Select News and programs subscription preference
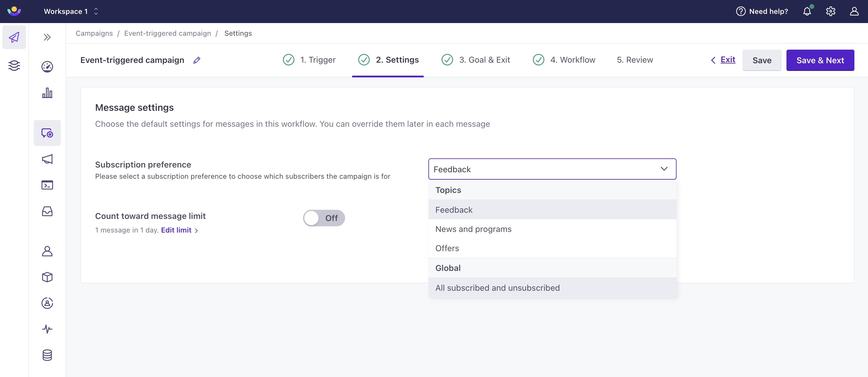 point(473,228)
